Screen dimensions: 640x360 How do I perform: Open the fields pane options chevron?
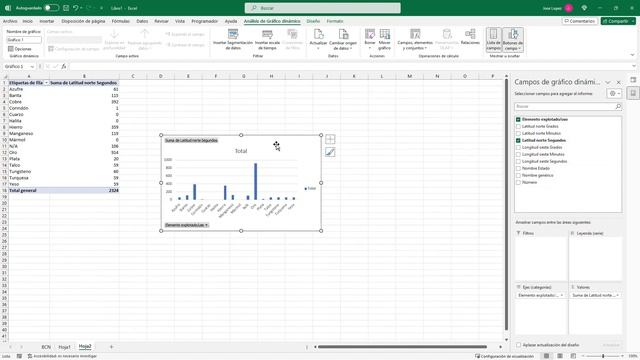607,82
